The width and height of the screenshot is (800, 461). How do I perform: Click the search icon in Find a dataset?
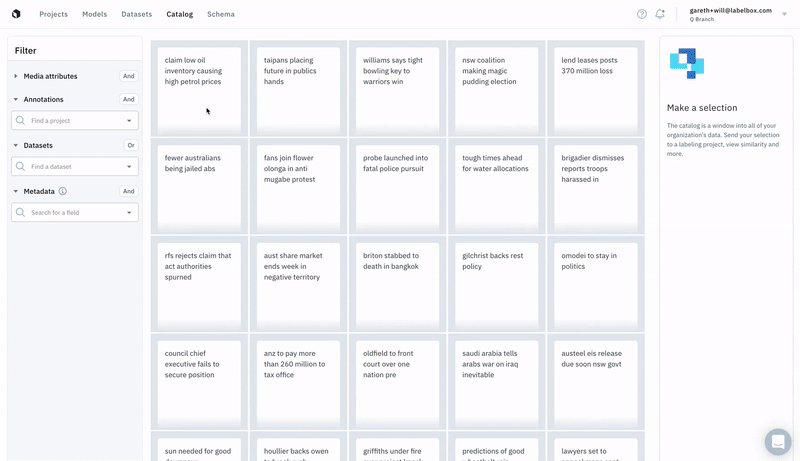(20, 166)
